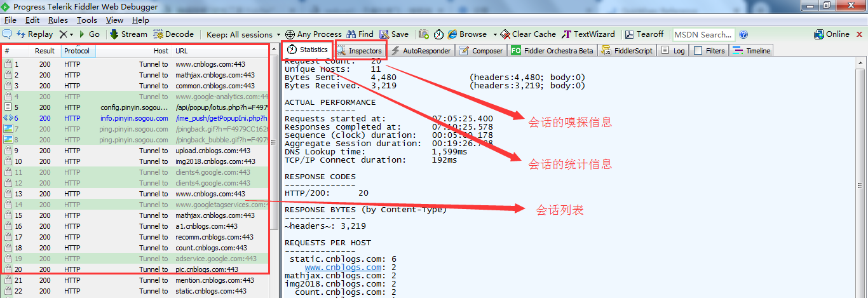Viewport: 868px width, 298px height.
Task: Select session 10 img2018.cnblogs.com:443
Action: [x=135, y=161]
